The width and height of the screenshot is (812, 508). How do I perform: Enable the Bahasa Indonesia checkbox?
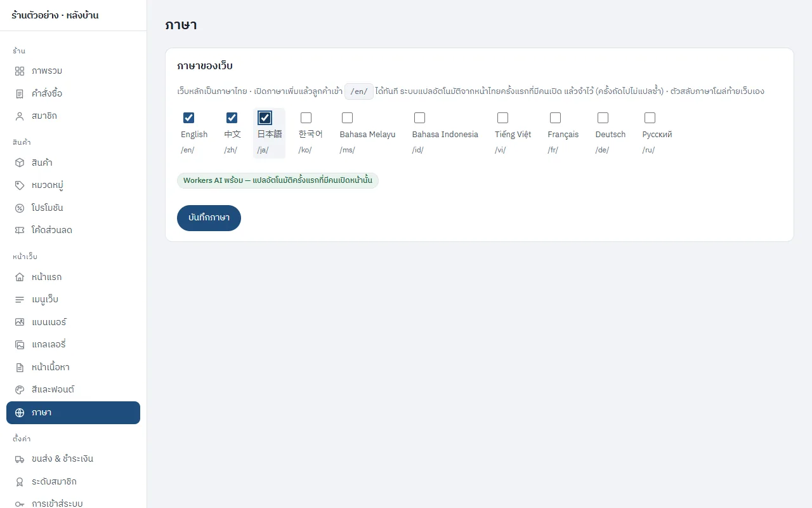(419, 117)
